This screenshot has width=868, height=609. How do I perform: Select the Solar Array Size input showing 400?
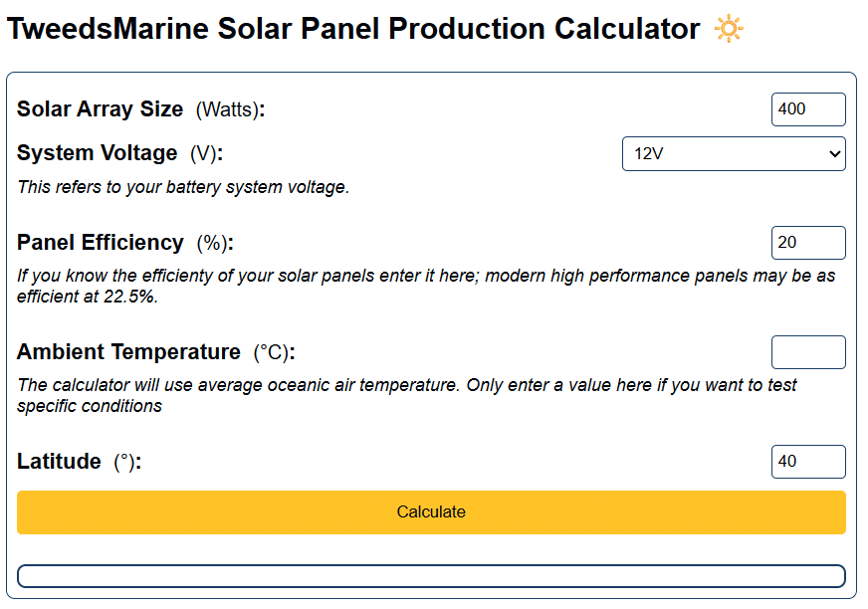(807, 109)
